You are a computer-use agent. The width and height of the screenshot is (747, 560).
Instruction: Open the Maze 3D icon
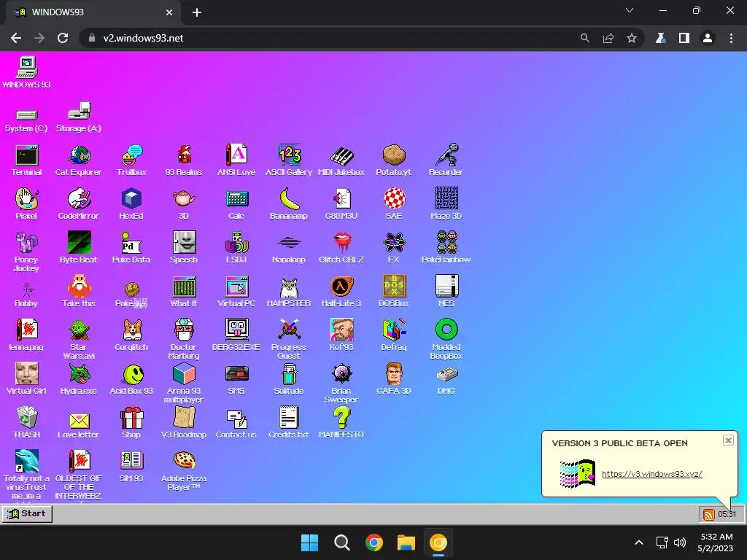446,204
